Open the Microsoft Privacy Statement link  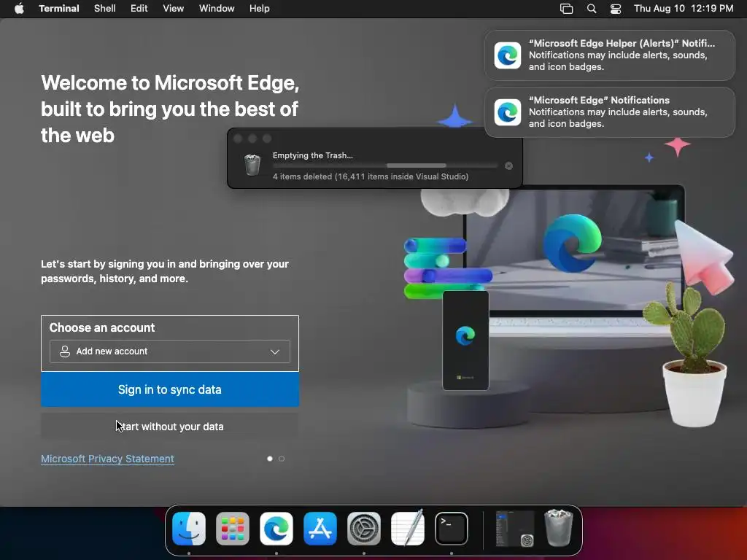(x=107, y=459)
